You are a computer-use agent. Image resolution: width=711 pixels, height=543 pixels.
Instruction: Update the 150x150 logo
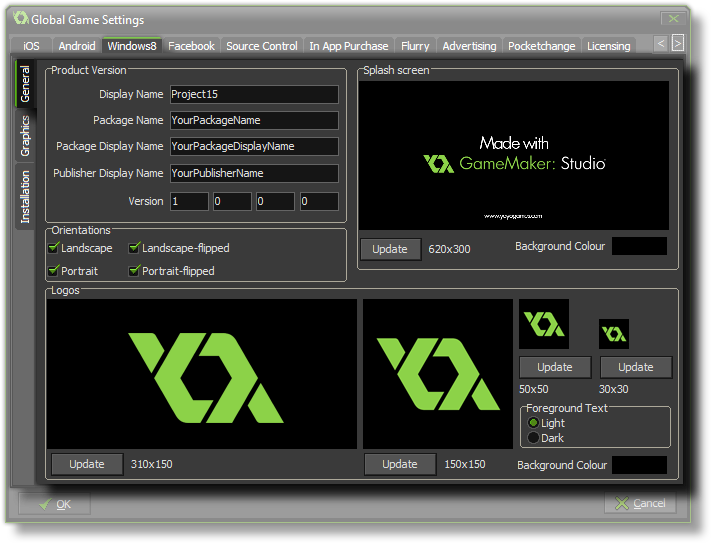[x=400, y=464]
